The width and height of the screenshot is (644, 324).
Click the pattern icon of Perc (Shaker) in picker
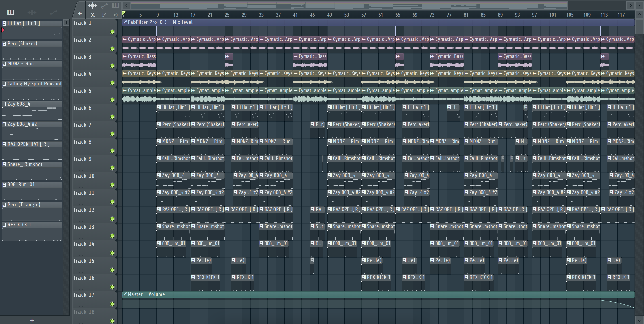click(4, 44)
